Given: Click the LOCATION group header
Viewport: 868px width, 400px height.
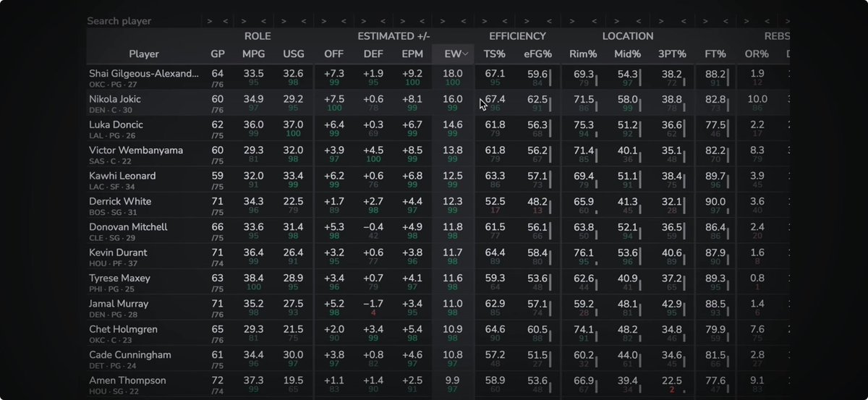Looking at the screenshot, I should coord(628,35).
